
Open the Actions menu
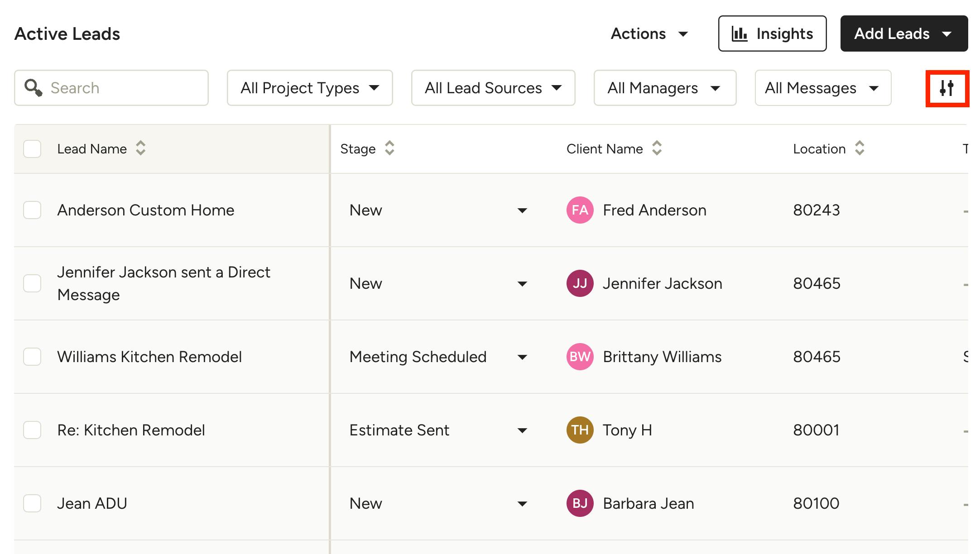pos(649,34)
